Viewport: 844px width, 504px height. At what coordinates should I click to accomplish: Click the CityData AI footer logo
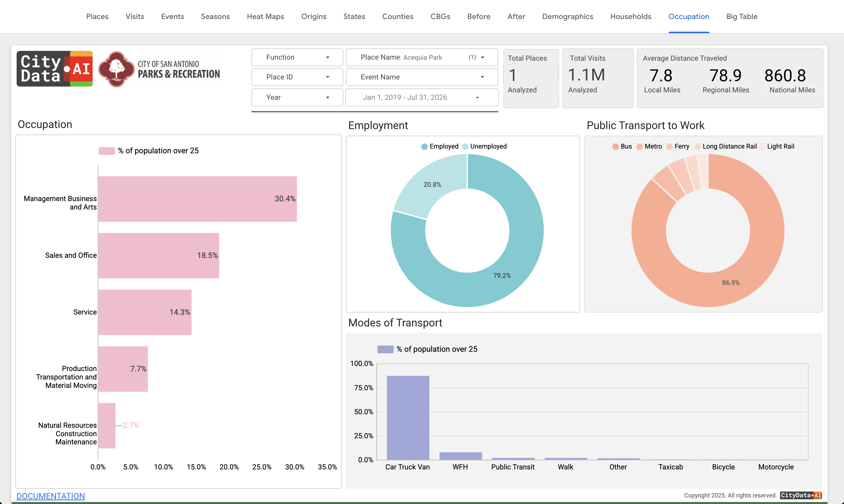point(801,495)
